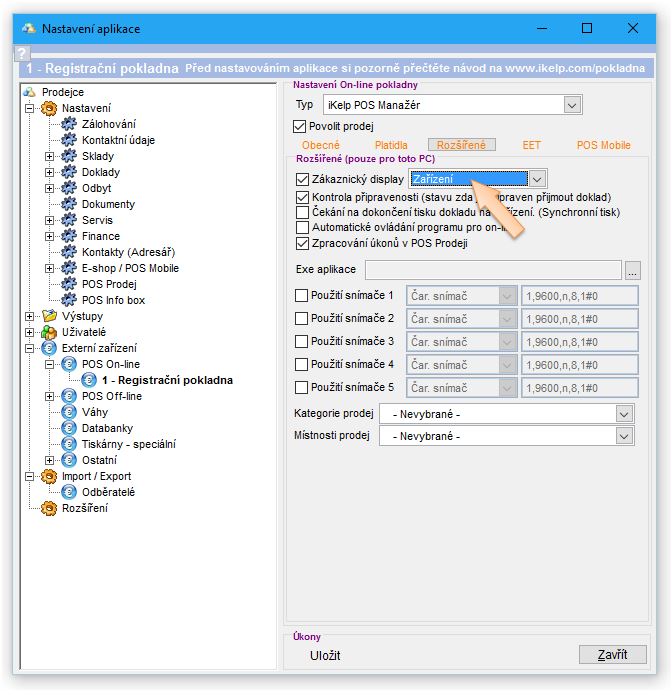Open the Výstupy folder icon
This screenshot has height=695, width=672.
click(x=49, y=316)
